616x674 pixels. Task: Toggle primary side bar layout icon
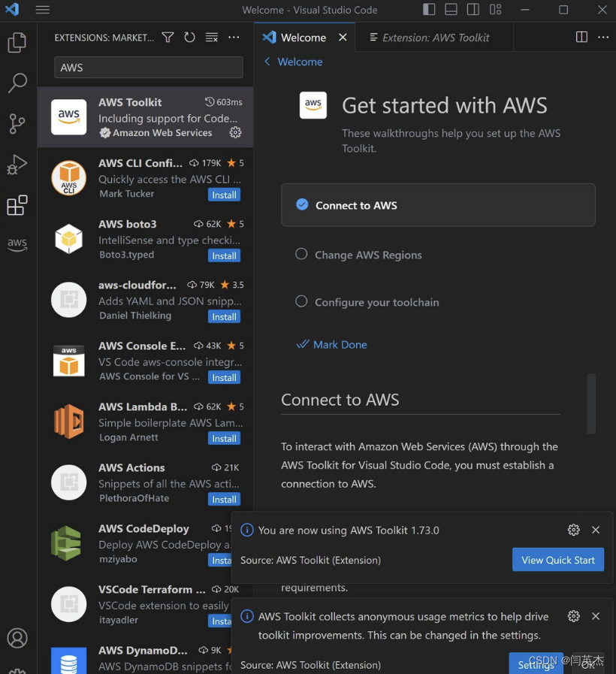(x=429, y=10)
